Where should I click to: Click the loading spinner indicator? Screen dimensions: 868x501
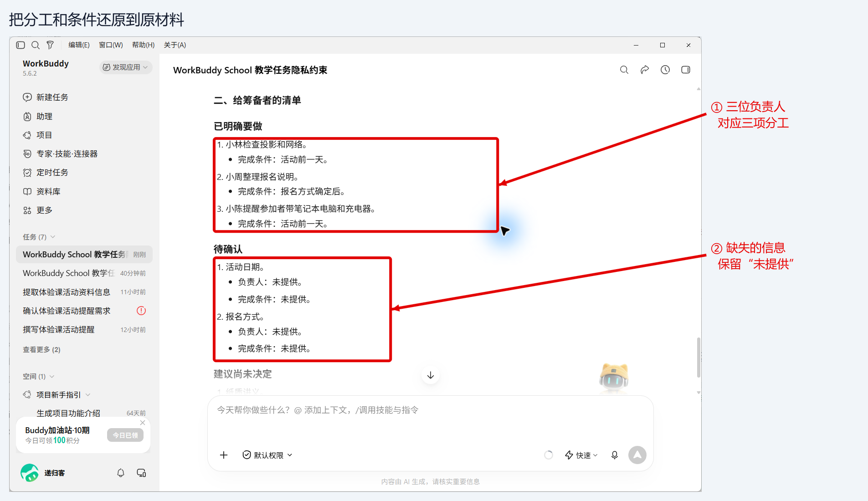[549, 455]
